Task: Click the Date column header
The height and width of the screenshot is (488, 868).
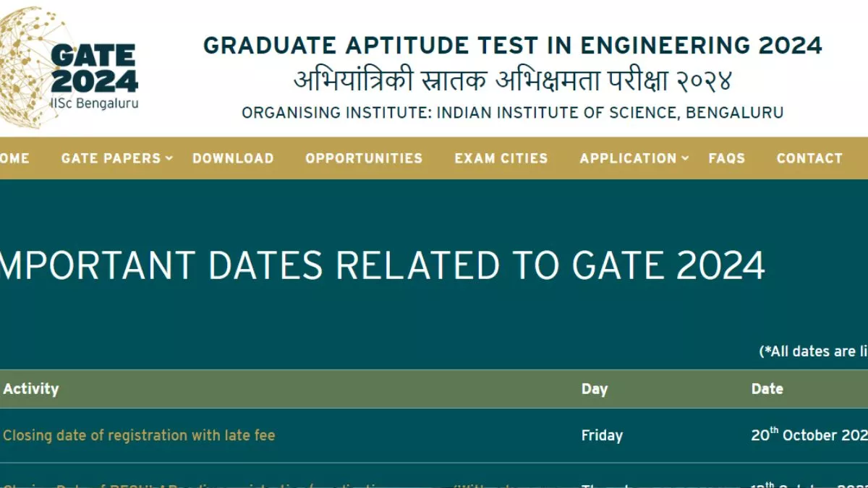Action: point(767,389)
